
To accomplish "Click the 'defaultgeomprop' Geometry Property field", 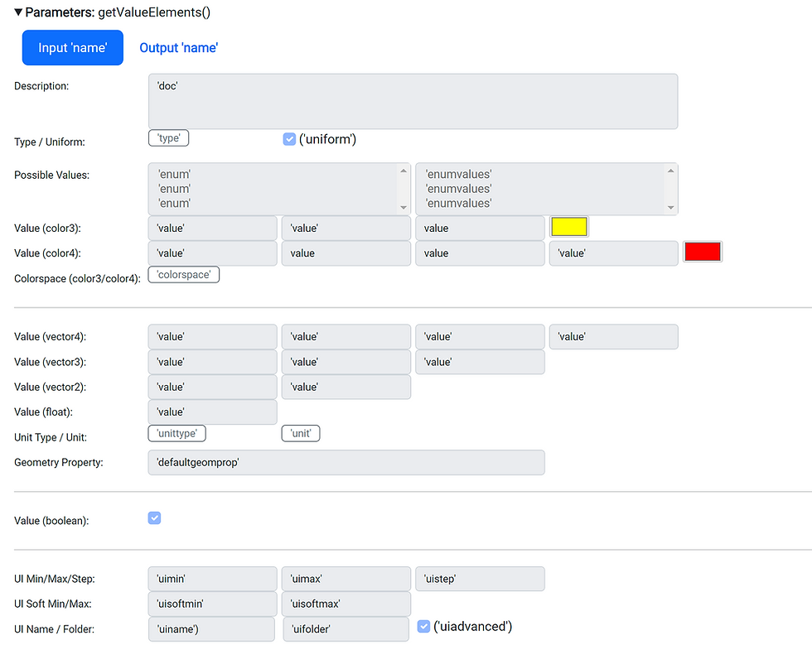I will [346, 462].
